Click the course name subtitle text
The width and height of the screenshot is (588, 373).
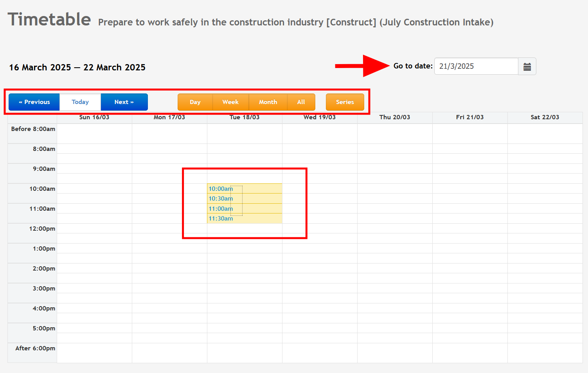[296, 22]
